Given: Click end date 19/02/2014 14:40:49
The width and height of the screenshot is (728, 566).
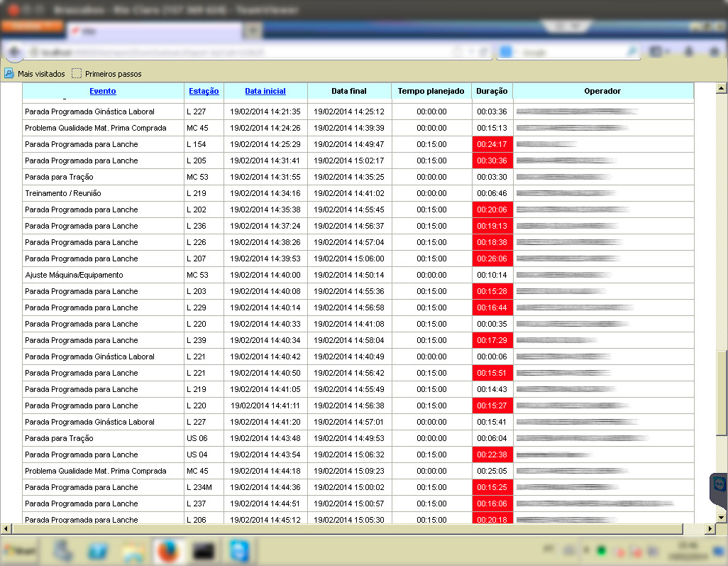Looking at the screenshot, I should (349, 357).
